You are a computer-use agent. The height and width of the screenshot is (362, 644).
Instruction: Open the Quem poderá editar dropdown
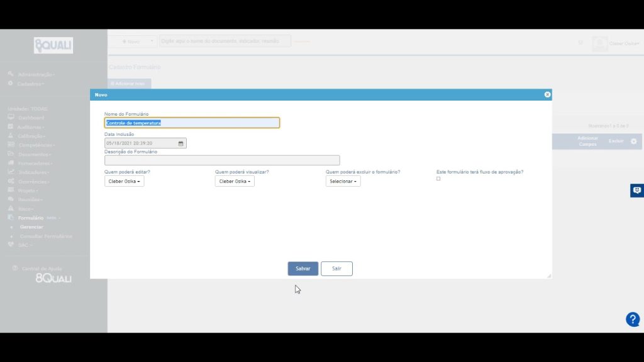[x=124, y=181]
